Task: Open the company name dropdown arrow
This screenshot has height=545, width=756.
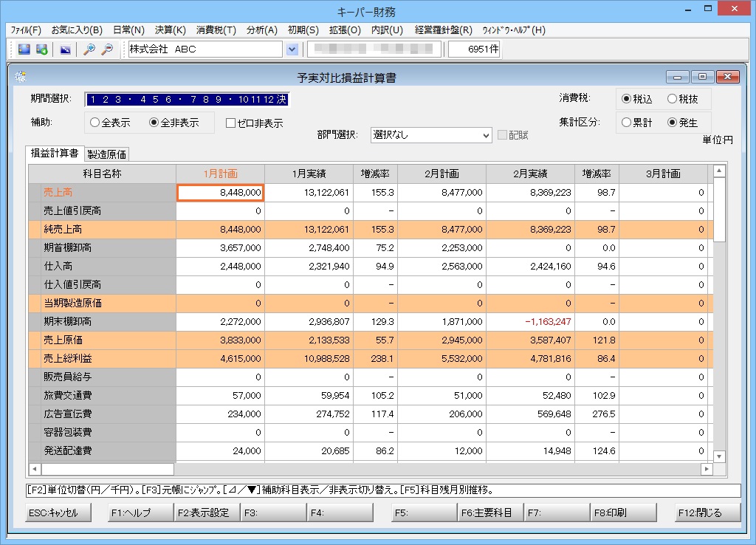Action: (292, 49)
